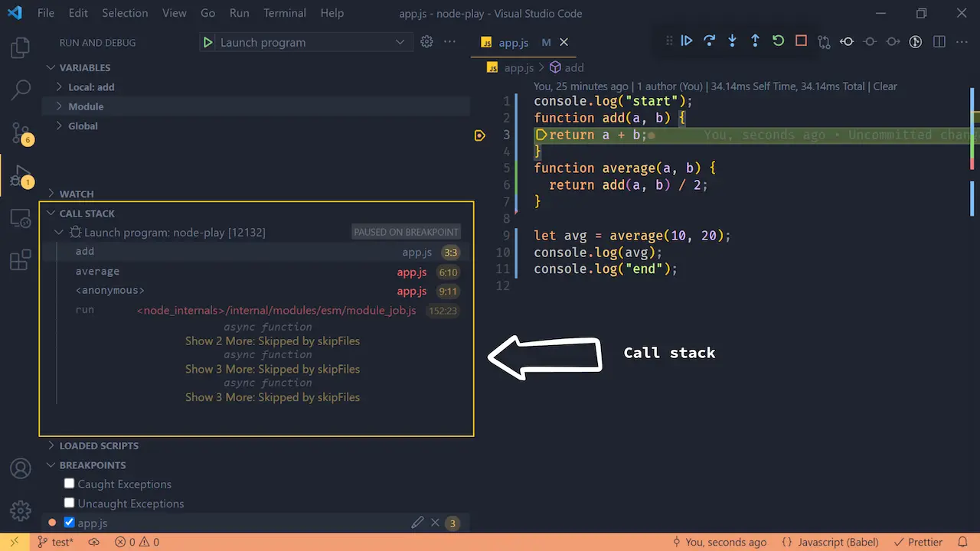Open the Extensions view
Image resolution: width=980 pixels, height=551 pixels.
[x=21, y=260]
